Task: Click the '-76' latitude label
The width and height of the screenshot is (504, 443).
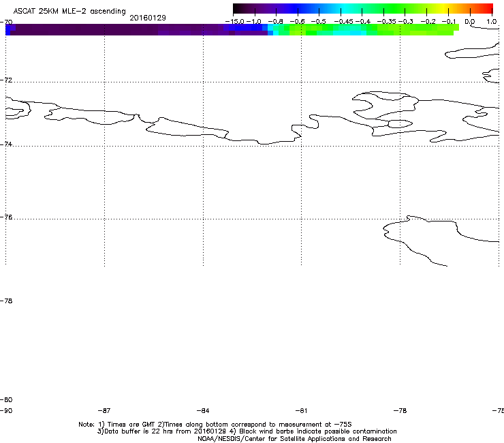Action: pyautogui.click(x=6, y=217)
